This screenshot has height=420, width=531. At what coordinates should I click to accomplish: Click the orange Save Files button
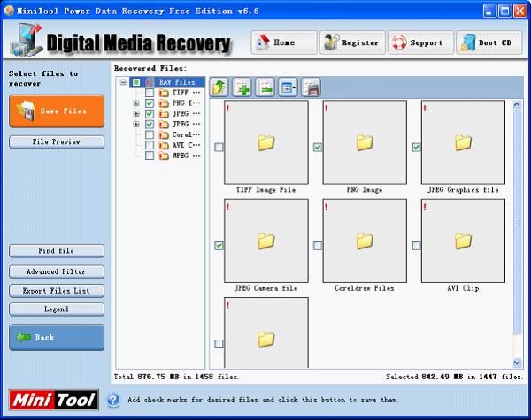click(x=57, y=111)
